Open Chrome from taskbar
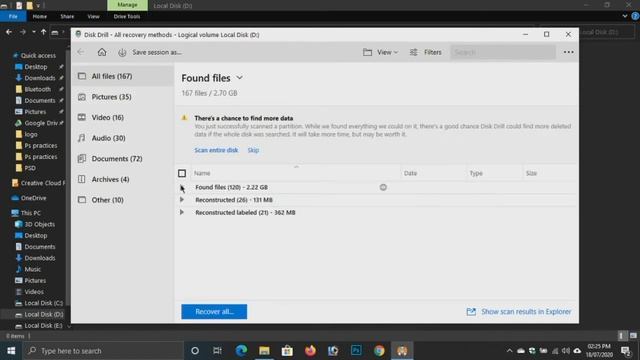640x360 pixels. (x=379, y=351)
